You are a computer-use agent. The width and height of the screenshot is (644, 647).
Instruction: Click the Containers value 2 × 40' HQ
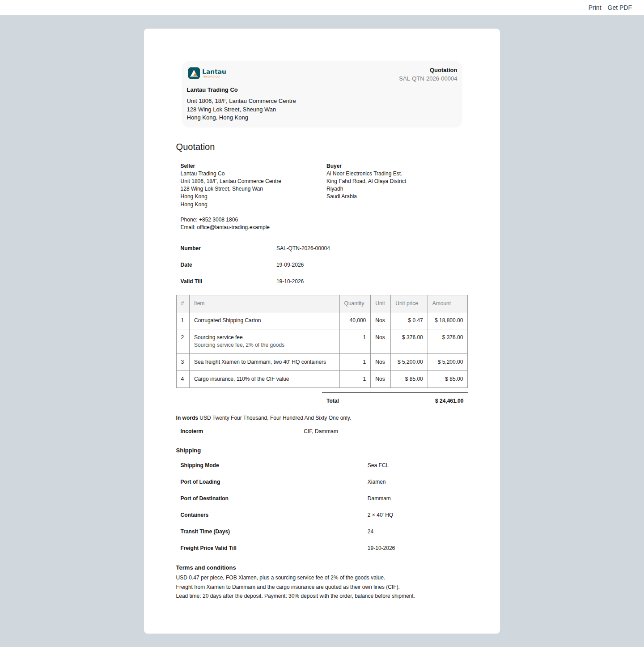[x=380, y=515]
